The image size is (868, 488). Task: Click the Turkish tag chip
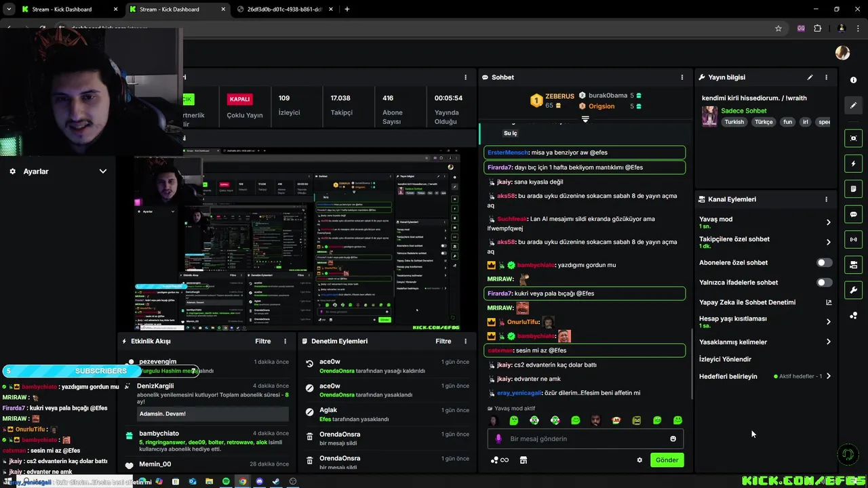click(x=734, y=122)
